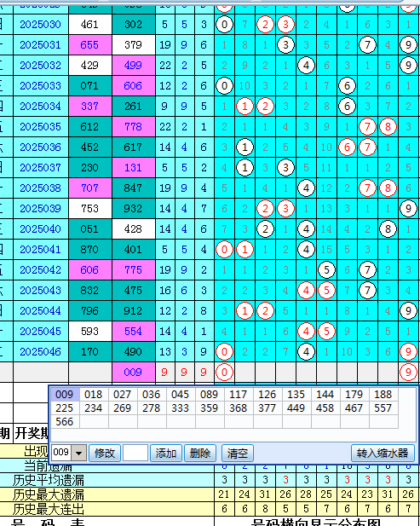Click the 历史最大遗漏 row label

click(x=49, y=494)
